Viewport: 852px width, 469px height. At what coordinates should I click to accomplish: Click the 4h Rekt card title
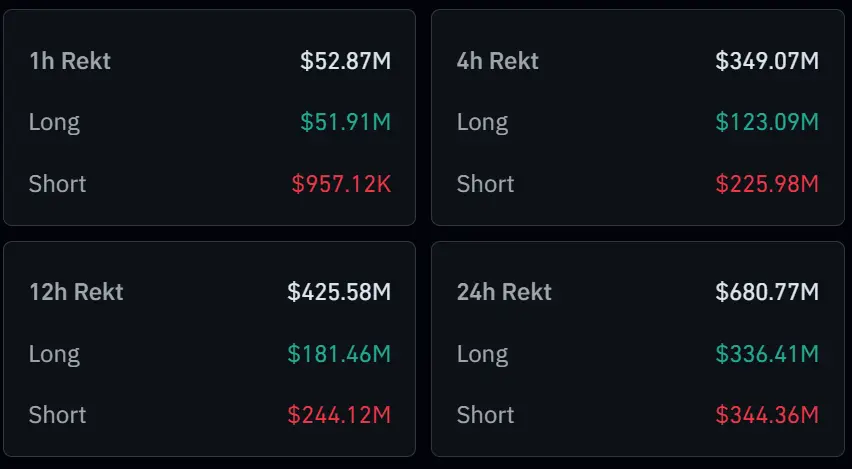point(498,61)
